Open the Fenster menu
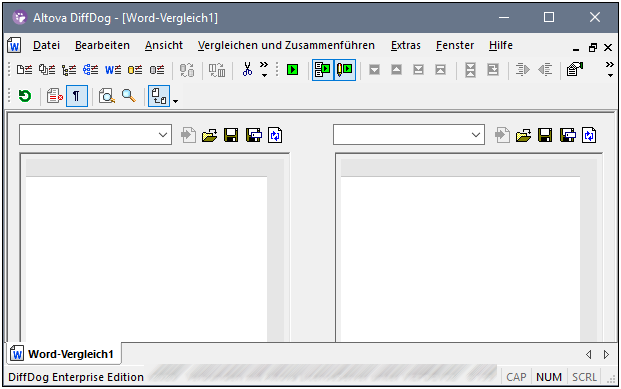Viewport: 621px width, 389px height. [455, 46]
